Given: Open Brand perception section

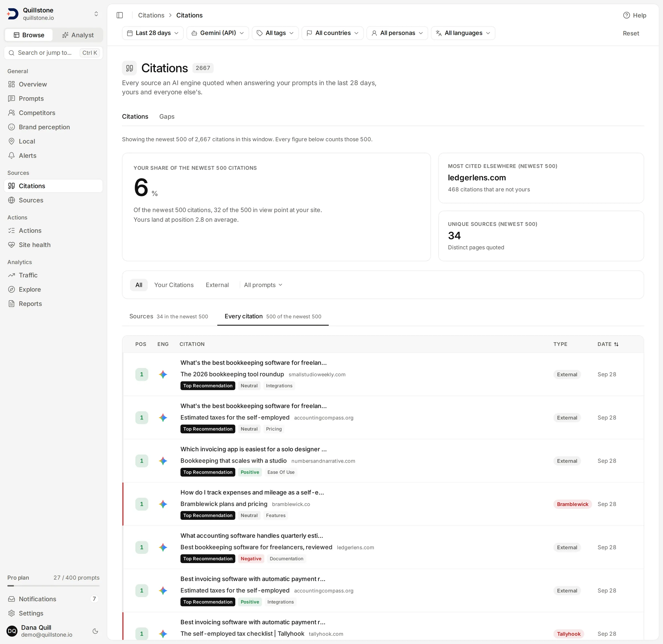Looking at the screenshot, I should (x=53, y=127).
